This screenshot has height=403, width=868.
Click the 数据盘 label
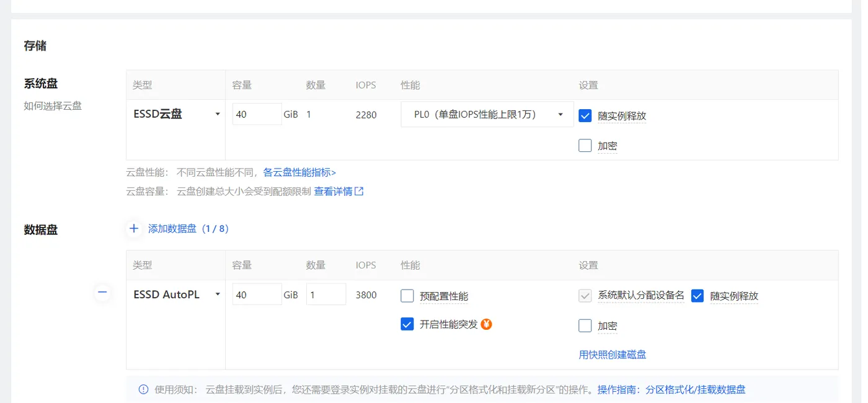[41, 230]
